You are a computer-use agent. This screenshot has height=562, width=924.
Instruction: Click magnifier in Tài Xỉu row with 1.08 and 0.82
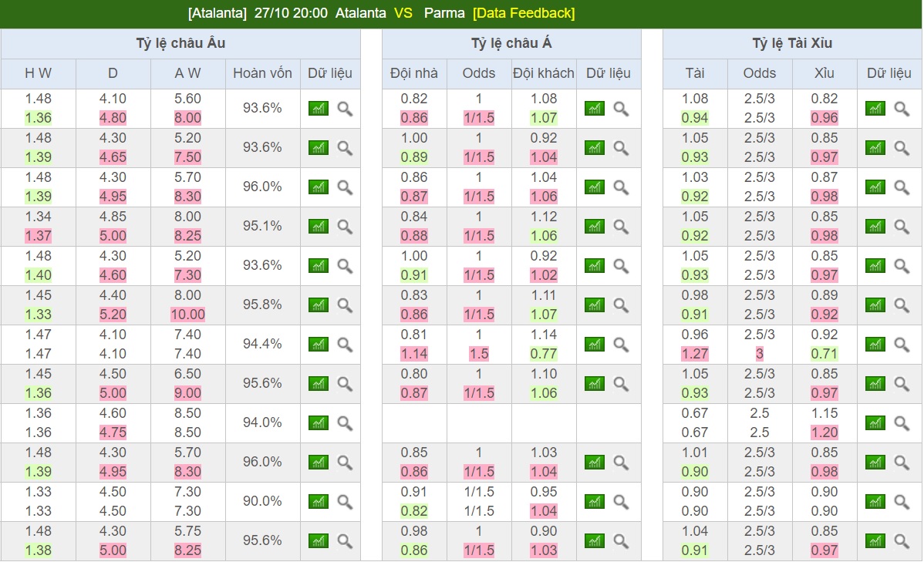[x=902, y=109]
